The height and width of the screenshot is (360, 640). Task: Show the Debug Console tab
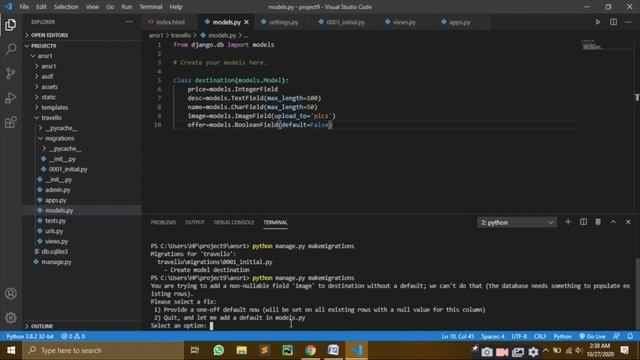point(233,222)
